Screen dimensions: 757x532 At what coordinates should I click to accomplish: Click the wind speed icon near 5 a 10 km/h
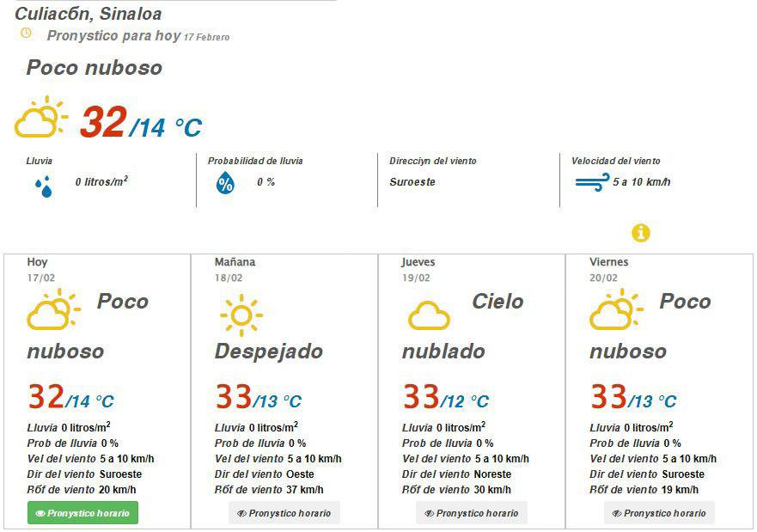(x=589, y=181)
